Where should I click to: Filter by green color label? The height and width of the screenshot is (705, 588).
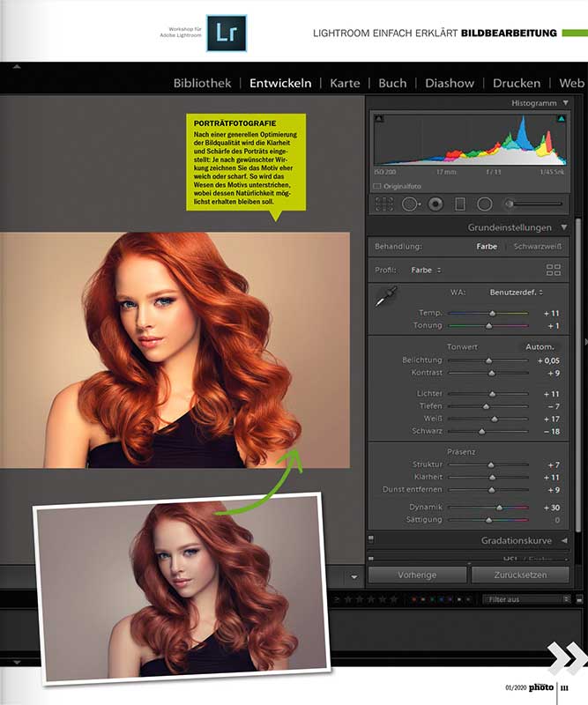tap(432, 599)
